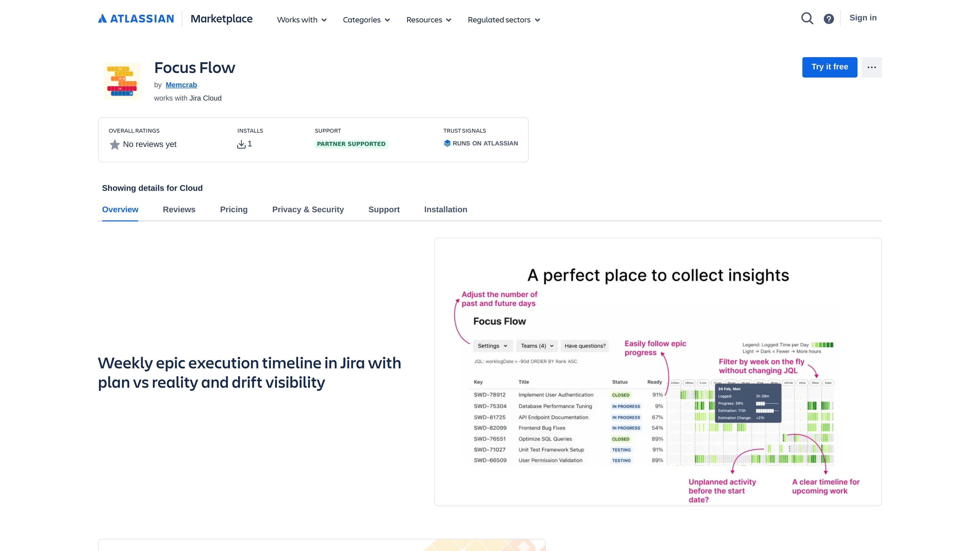Screen dimensions: 980x551
Task: Go to Privacy & Security tab
Action: [x=308, y=209]
